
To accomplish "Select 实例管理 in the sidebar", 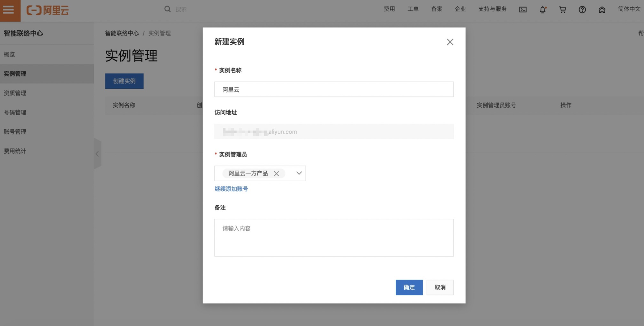I will pos(47,74).
